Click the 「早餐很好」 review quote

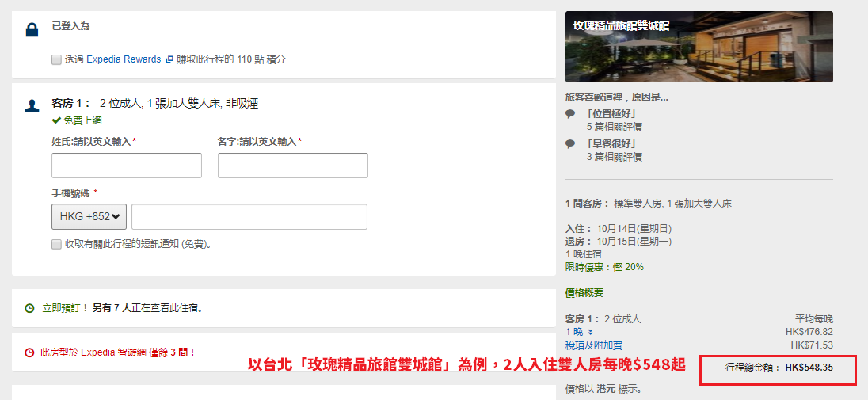611,144
